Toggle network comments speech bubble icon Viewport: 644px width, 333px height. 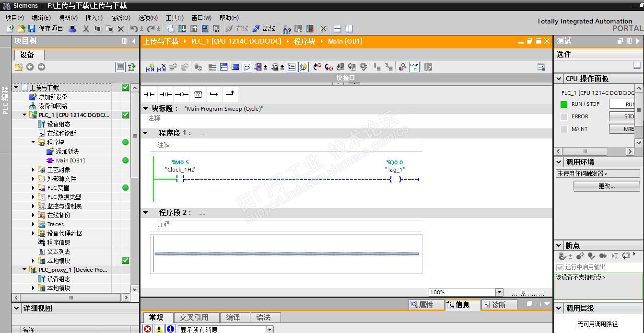[x=246, y=68]
